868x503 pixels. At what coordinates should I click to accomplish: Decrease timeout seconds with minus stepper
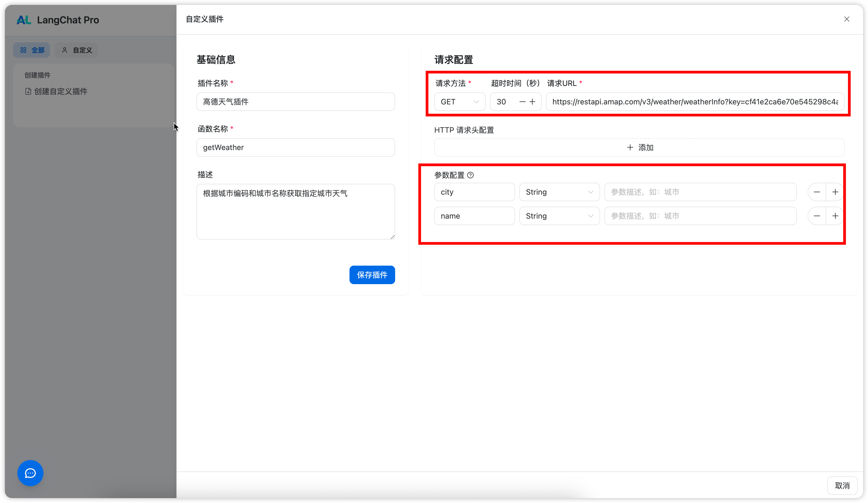[x=522, y=102]
